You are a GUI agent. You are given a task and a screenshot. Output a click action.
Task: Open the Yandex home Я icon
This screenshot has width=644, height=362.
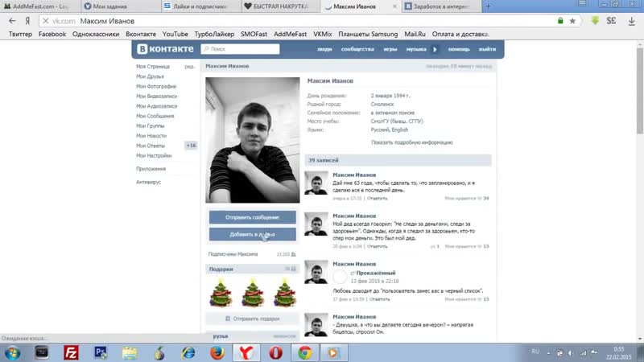[27, 21]
